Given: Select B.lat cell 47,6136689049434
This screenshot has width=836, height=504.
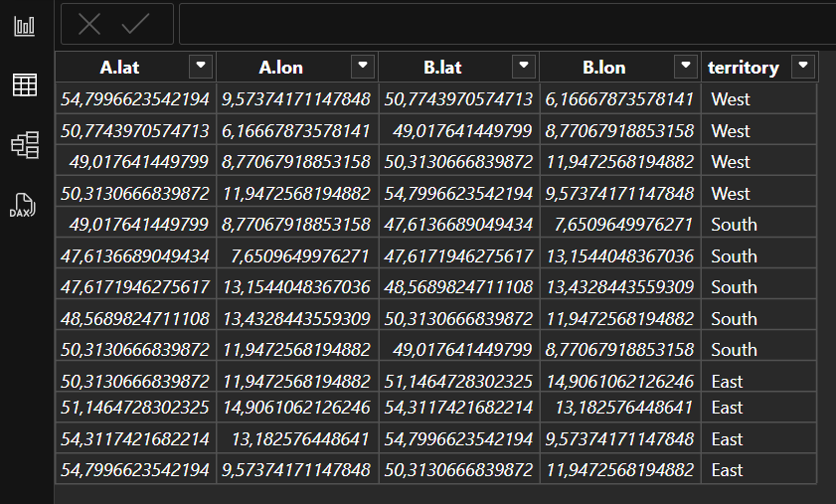Looking at the screenshot, I should click(x=459, y=225).
